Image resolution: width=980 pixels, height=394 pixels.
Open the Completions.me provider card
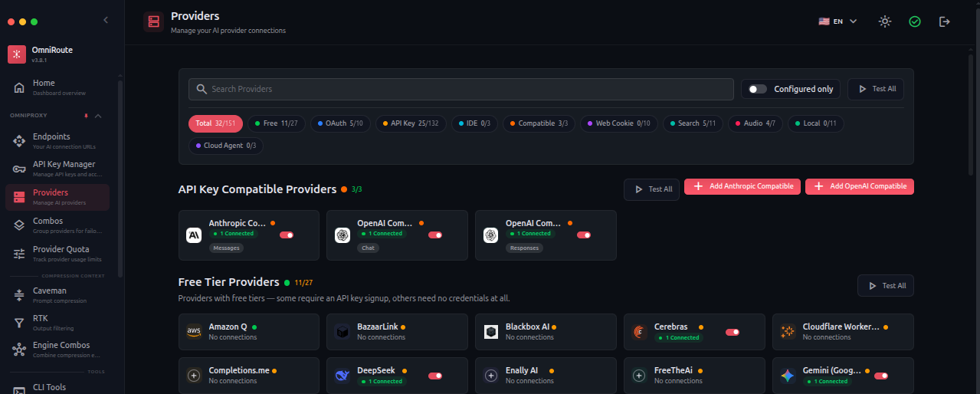click(249, 376)
